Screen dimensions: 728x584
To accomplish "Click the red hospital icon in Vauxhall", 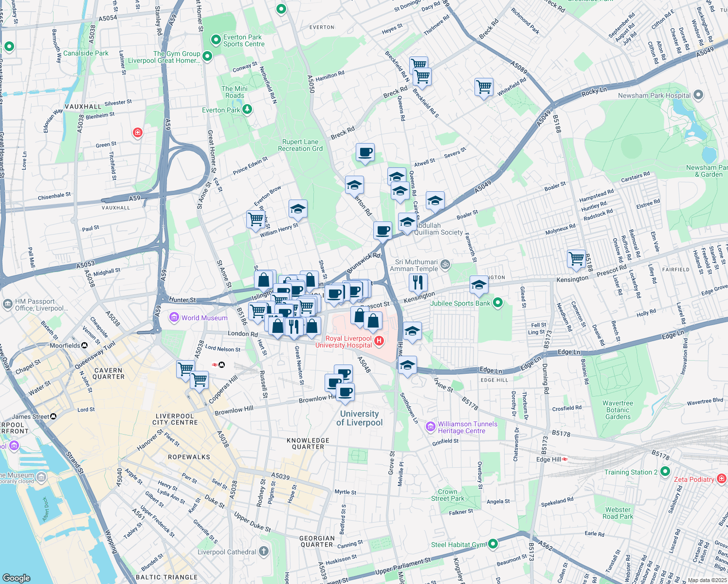I will click(138, 132).
